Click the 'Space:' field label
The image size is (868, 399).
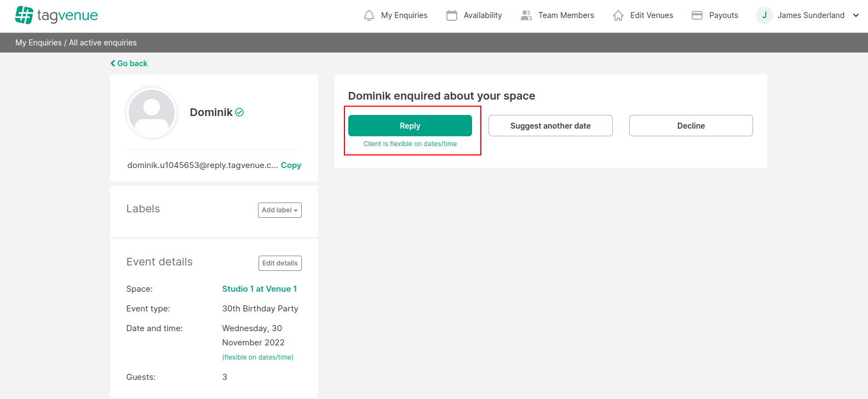140,289
